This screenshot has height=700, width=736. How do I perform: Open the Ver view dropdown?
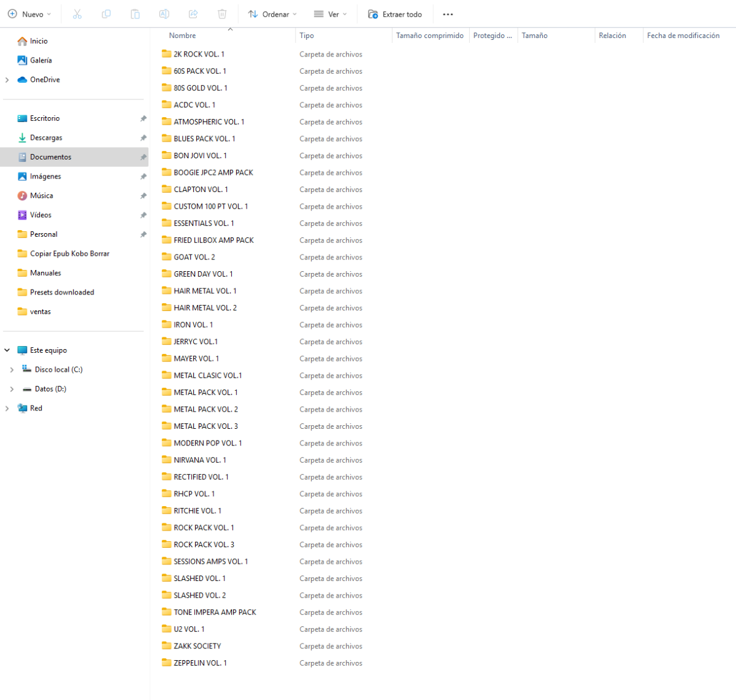click(x=330, y=14)
